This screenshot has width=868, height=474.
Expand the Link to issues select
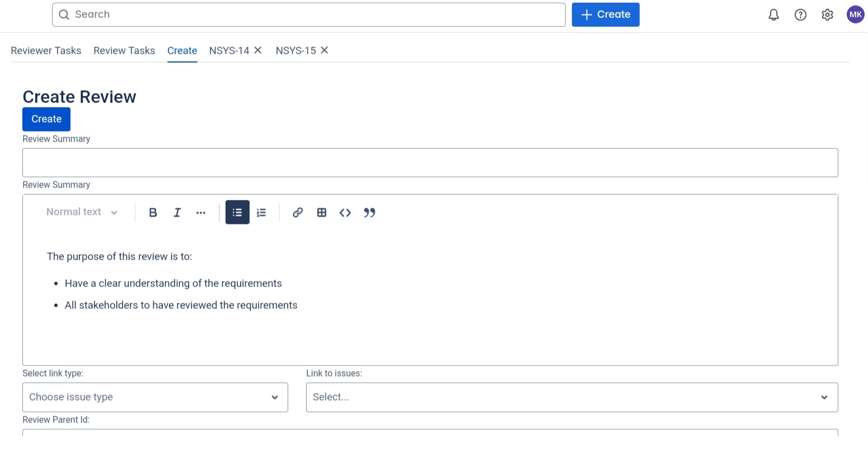point(572,397)
